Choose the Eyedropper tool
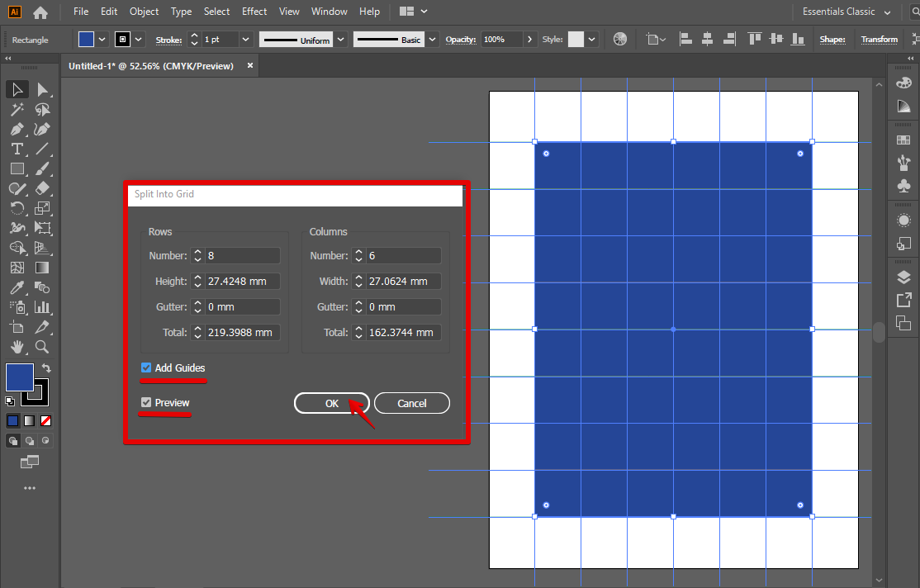Screen dimensions: 920x588 click(17, 287)
